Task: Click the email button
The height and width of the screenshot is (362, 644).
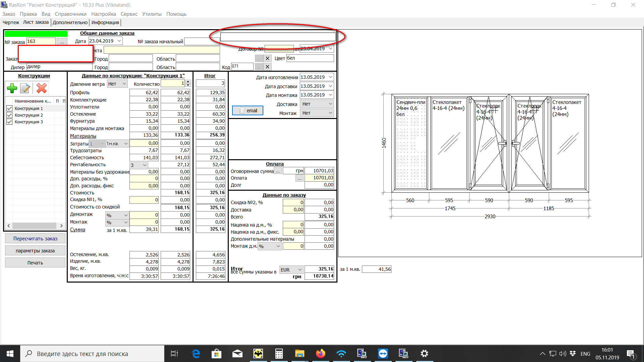Action: [248, 111]
